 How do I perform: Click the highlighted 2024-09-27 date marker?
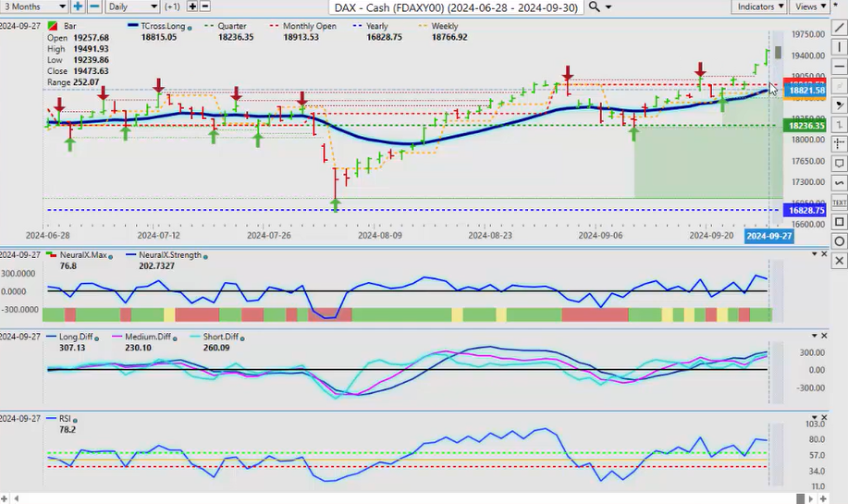tap(769, 236)
